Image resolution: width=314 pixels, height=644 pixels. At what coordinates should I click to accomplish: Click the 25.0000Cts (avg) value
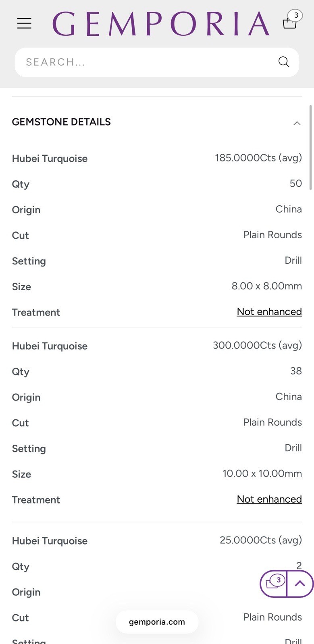click(x=261, y=540)
